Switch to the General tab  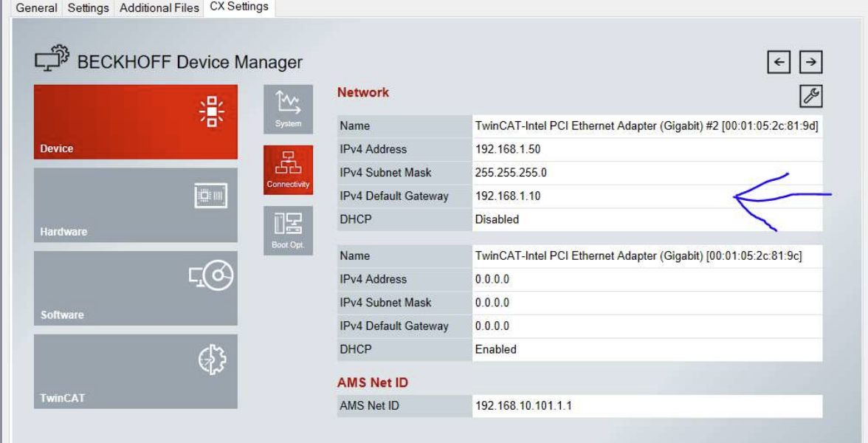(x=37, y=7)
